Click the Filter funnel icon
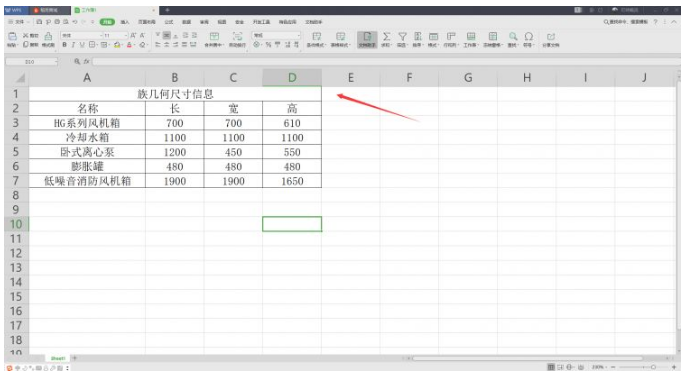Viewport: 690px width, 379px height. (402, 37)
